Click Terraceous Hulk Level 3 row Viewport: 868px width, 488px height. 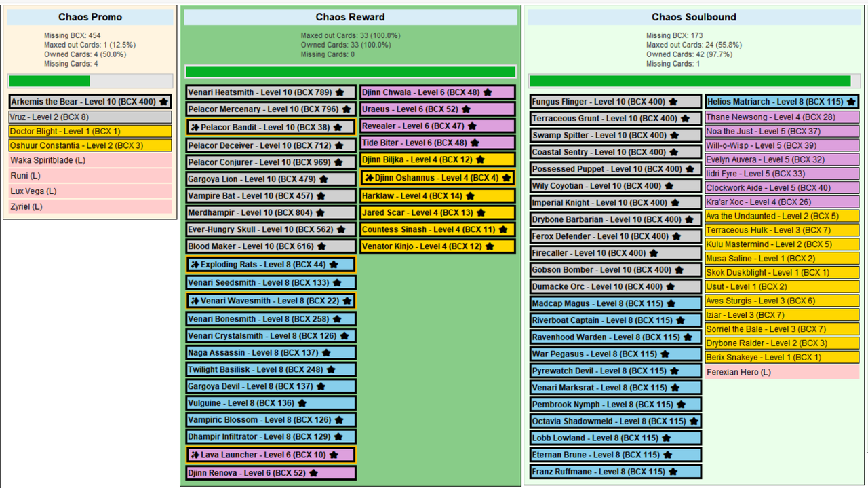coord(782,230)
